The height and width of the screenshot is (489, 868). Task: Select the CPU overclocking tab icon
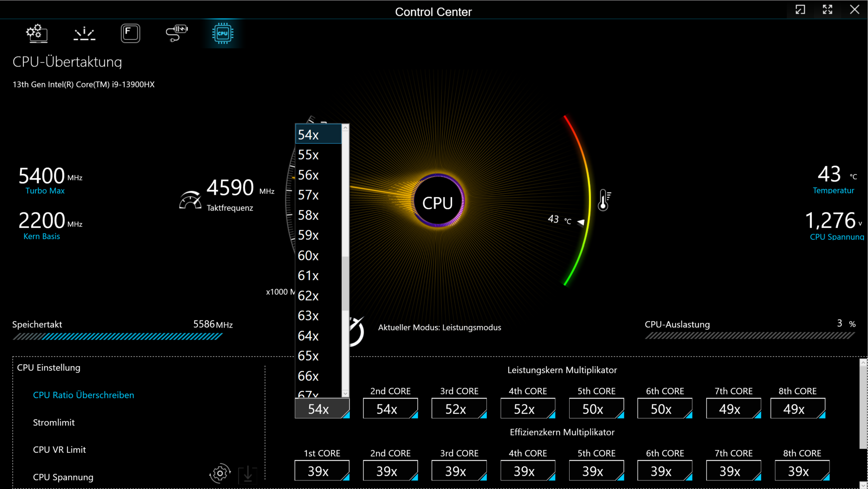[x=222, y=33]
